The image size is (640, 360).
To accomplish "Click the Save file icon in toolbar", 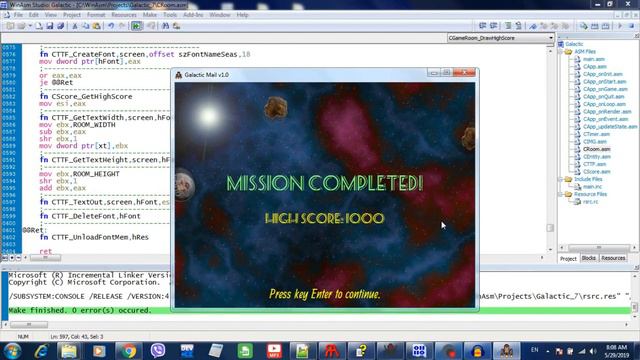I will pos(50,26).
